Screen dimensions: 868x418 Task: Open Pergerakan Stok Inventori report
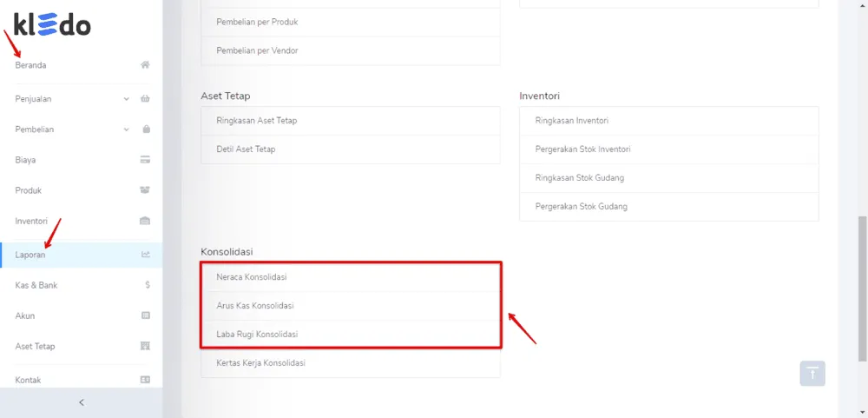(x=668, y=149)
